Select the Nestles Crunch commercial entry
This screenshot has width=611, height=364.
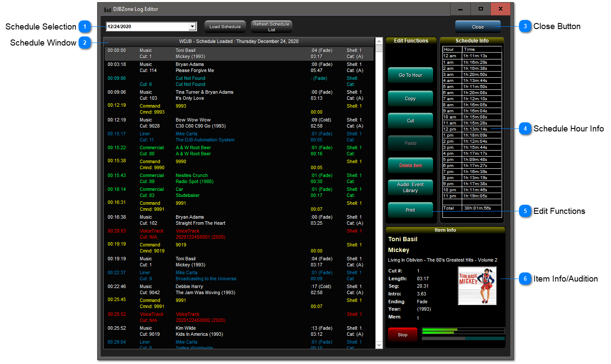(240, 178)
